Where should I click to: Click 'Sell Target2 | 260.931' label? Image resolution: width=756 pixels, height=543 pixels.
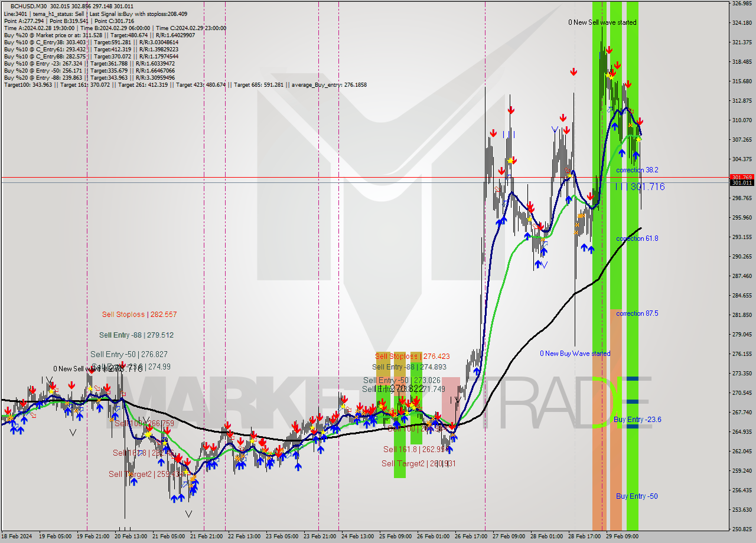tap(419, 464)
